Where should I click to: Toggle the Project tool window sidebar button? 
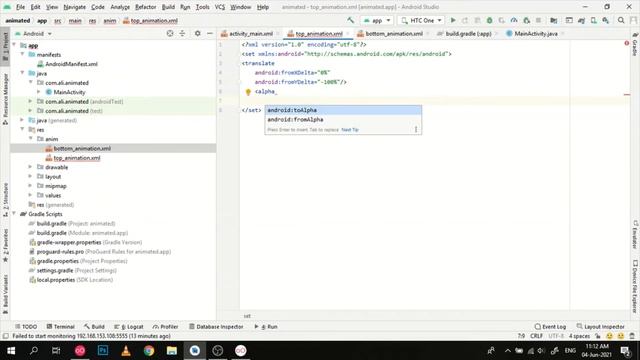tap(5, 46)
